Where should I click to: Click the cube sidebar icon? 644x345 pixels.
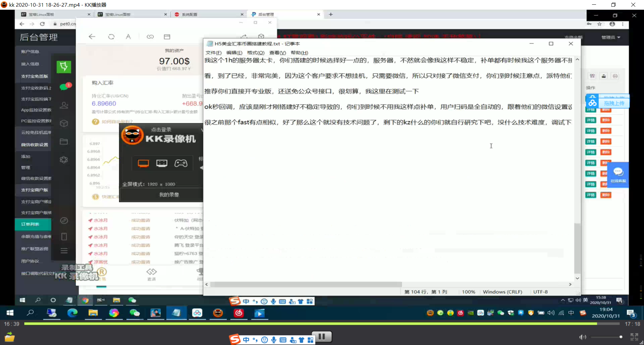64,123
